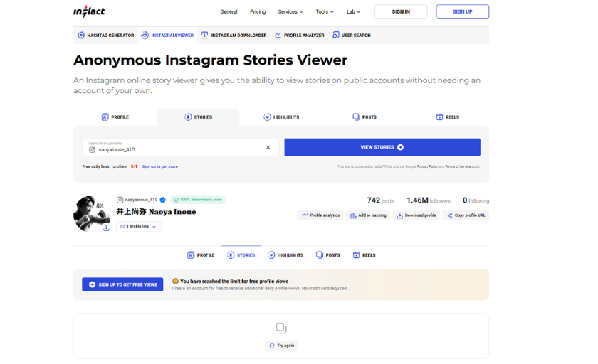598x364 pixels.
Task: Click the 'Sign up to get more' link
Action: click(x=159, y=167)
